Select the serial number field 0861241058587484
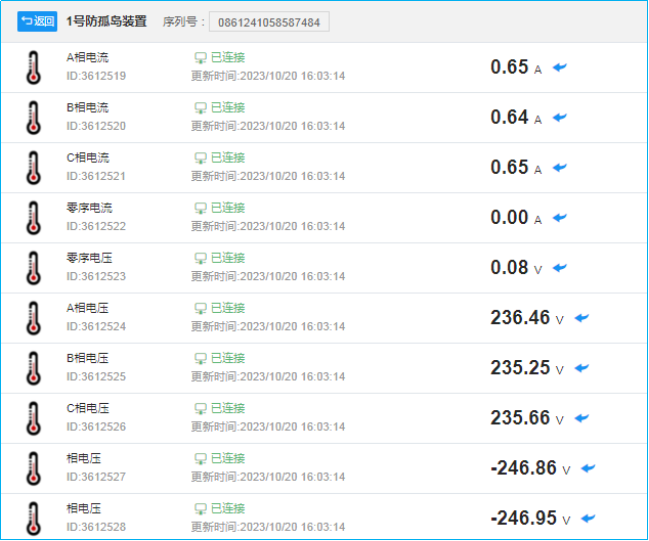Viewport: 649px width, 541px height. pyautogui.click(x=269, y=22)
